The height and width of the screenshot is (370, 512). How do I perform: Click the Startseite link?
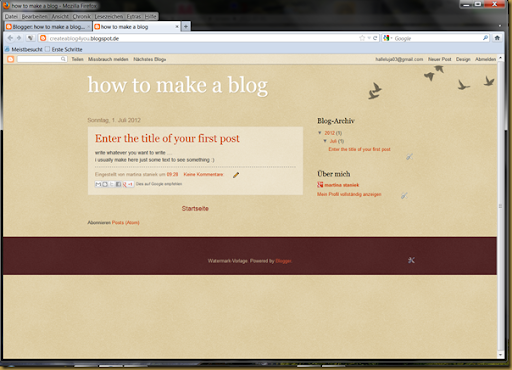point(195,208)
